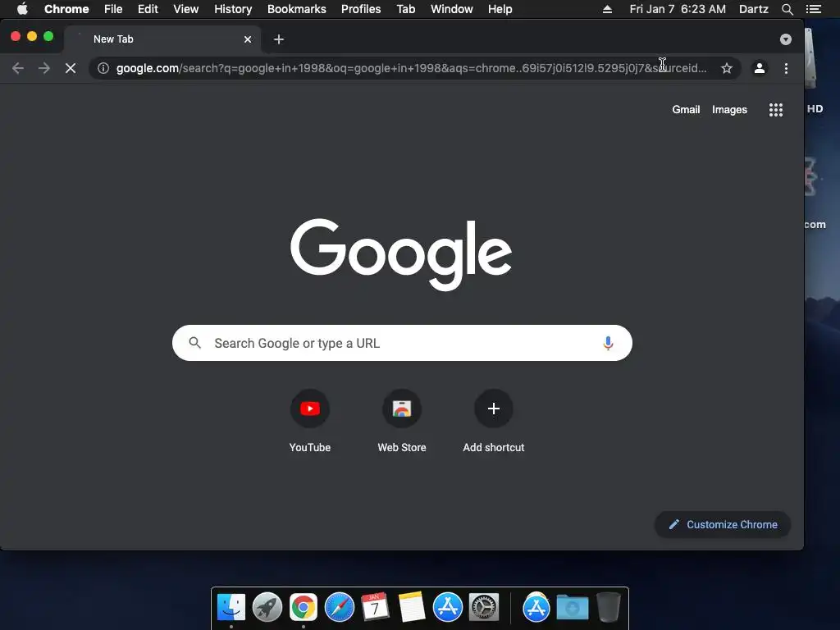Open System Preferences from the Dock
Viewport: 840px width, 630px height.
coord(484,608)
